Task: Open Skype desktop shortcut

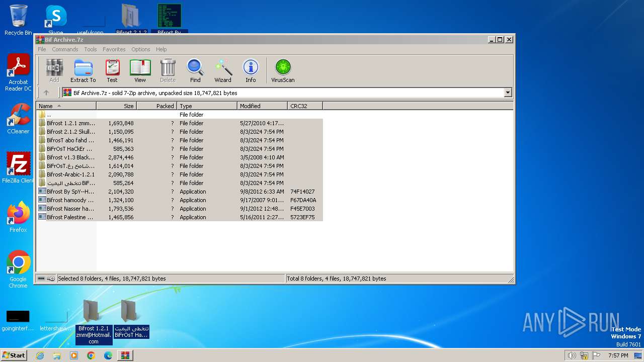Action: tap(56, 20)
